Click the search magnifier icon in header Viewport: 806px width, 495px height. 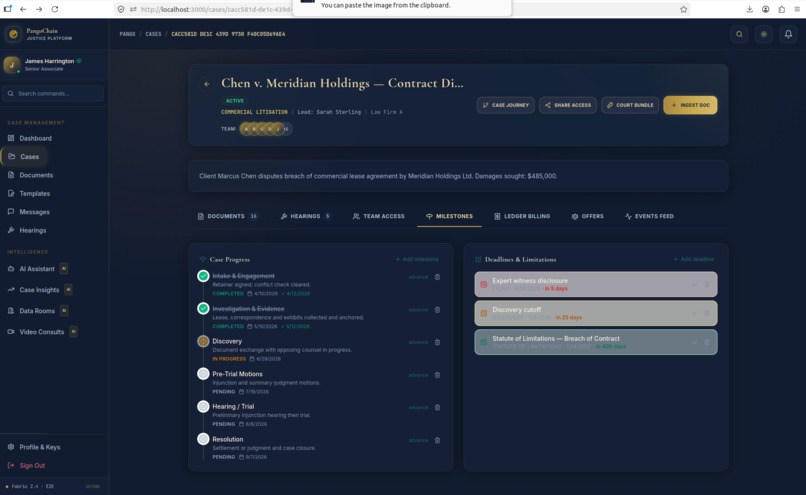click(x=739, y=34)
